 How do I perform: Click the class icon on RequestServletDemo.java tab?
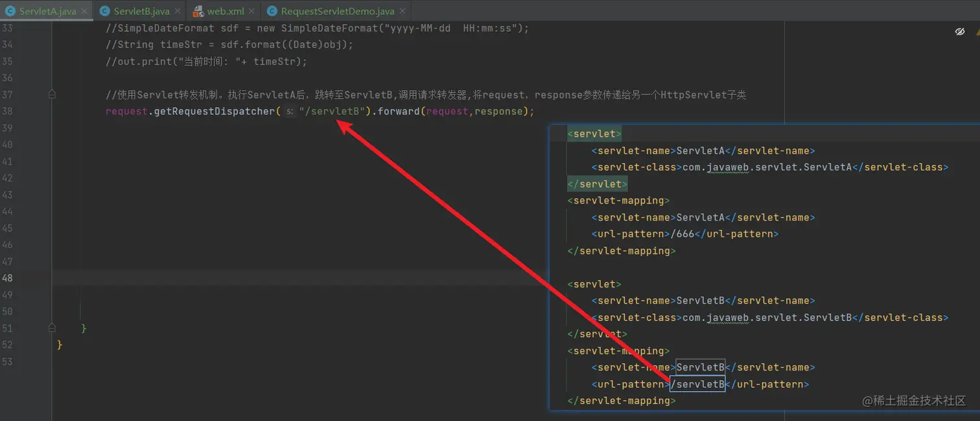coord(272,11)
